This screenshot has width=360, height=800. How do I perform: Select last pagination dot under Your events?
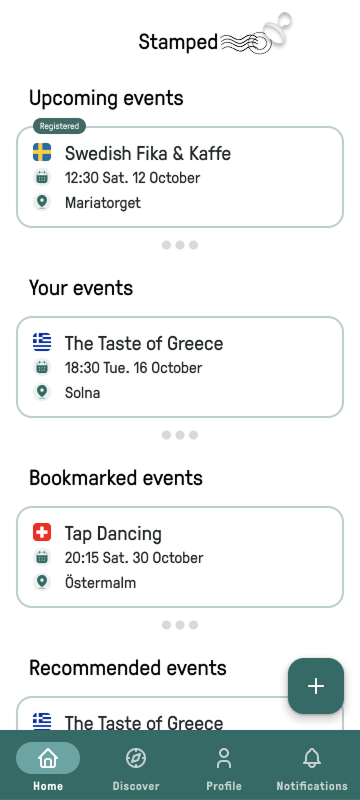point(193,435)
